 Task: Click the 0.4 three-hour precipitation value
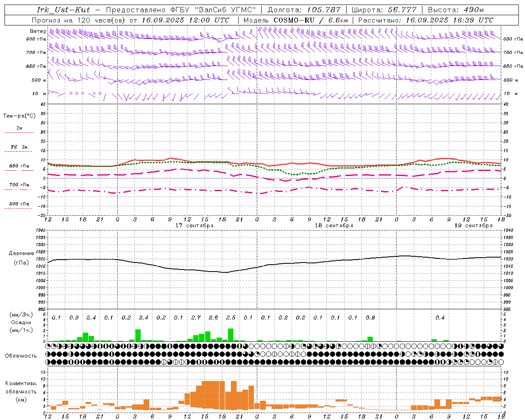pos(440,318)
